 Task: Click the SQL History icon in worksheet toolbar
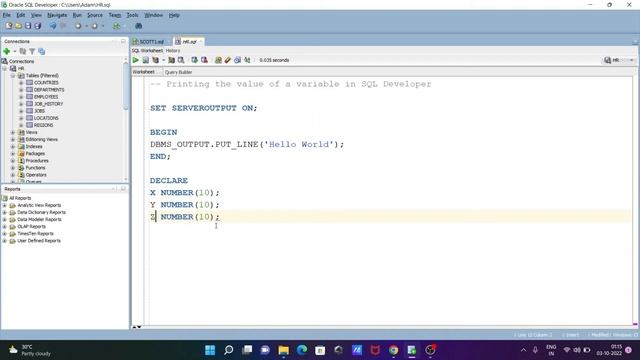(238, 60)
